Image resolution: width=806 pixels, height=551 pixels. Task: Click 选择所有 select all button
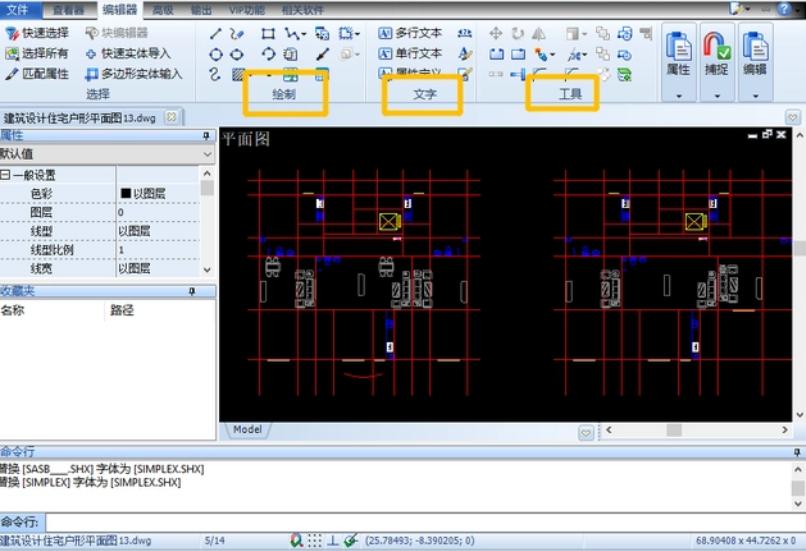[x=36, y=53]
